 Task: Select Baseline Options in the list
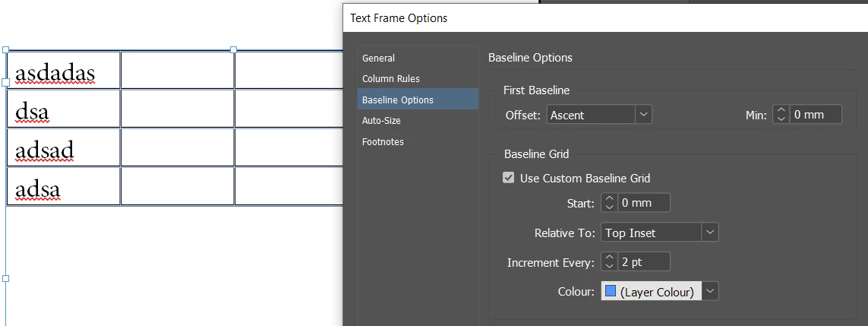coord(398,100)
